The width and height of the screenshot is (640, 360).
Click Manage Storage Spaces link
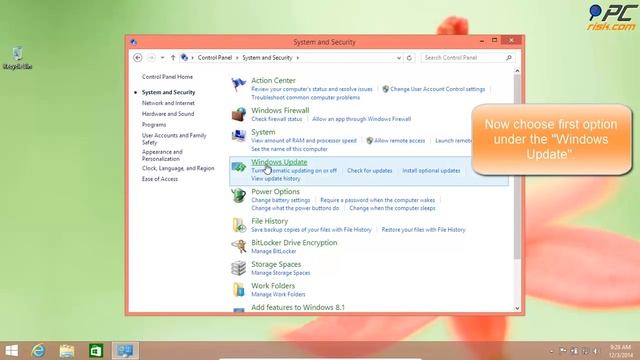pyautogui.click(x=281, y=273)
